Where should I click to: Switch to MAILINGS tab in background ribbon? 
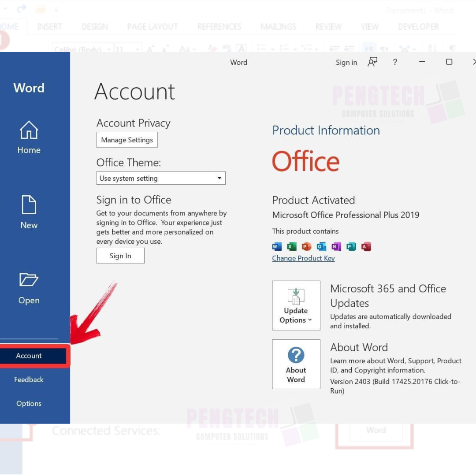pos(278,27)
